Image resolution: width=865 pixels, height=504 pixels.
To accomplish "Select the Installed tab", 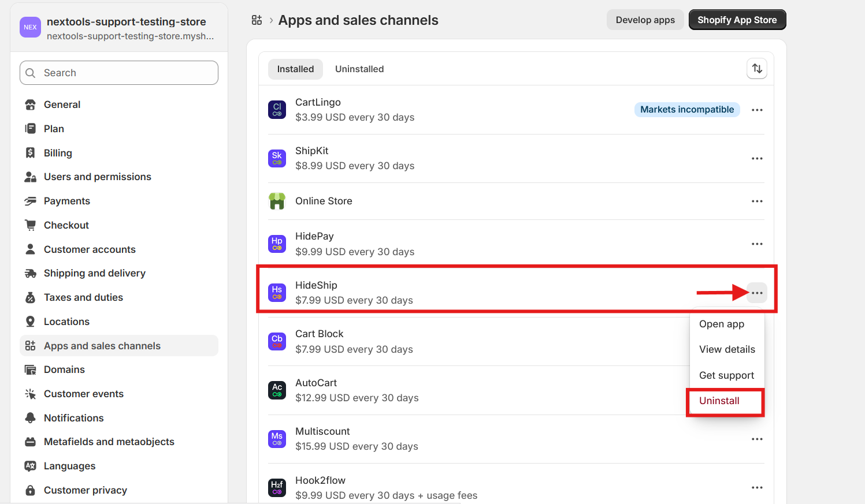I will (295, 69).
